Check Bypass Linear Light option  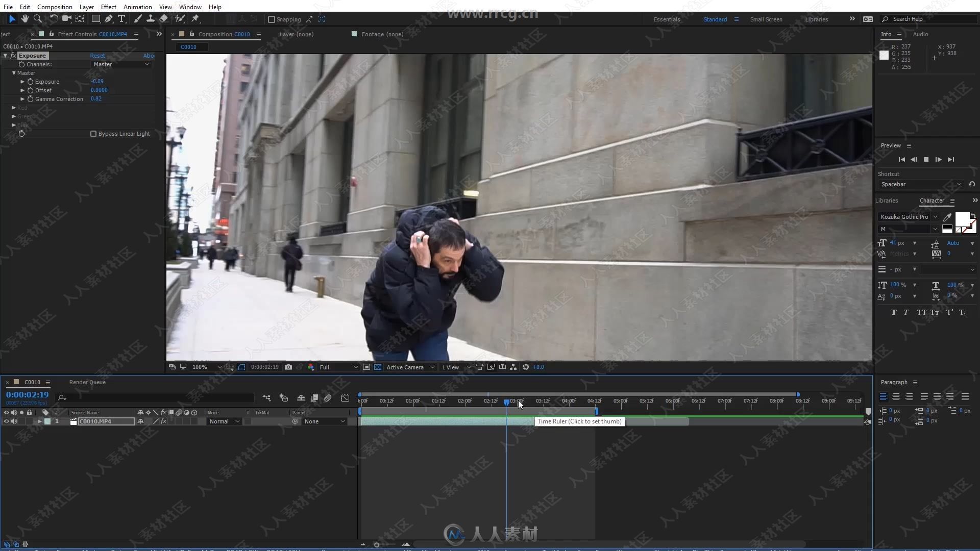tap(93, 134)
